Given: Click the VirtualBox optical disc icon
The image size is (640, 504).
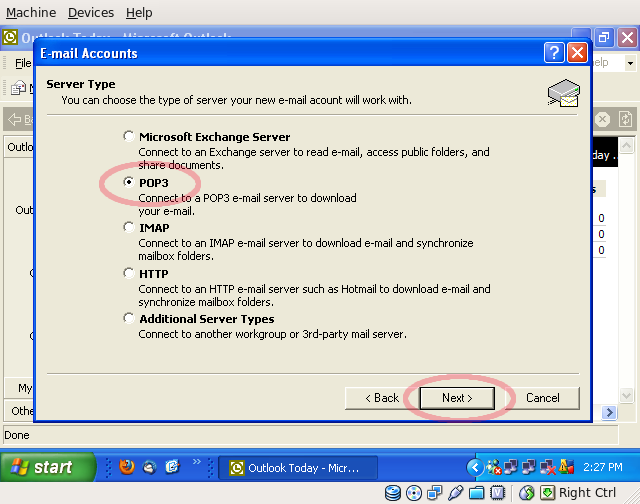Looking at the screenshot, I should click(x=414, y=493).
